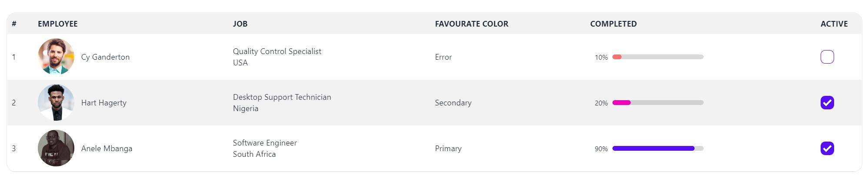Click Hart Hagerty's avatar photo
The width and height of the screenshot is (868, 176).
[56, 102]
